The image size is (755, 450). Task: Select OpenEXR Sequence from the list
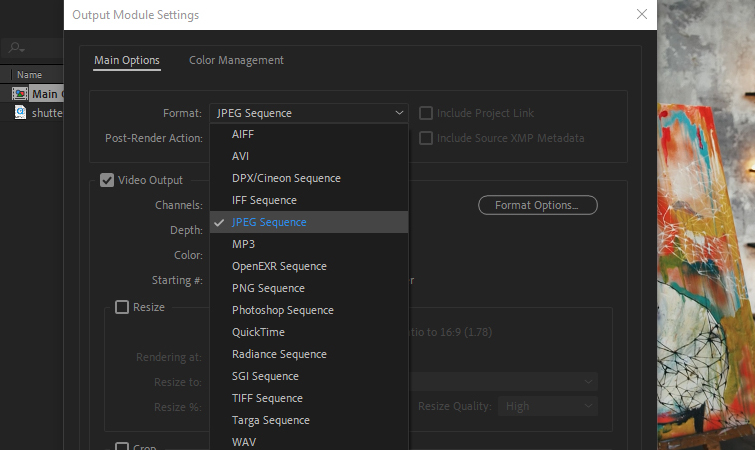click(x=279, y=266)
